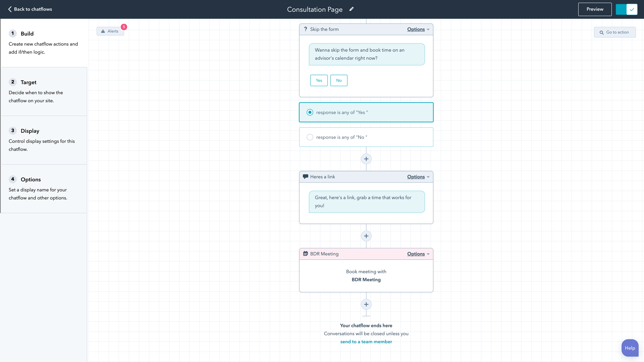
Task: Select the response is any of Yes radio
Action: (310, 112)
